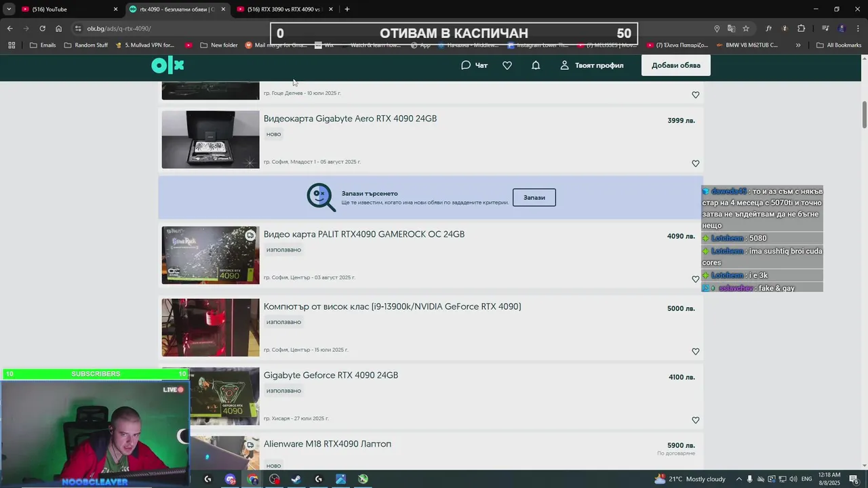Screen dimensions: 868x488
Task: Open a new browser tab
Action: [347, 9]
